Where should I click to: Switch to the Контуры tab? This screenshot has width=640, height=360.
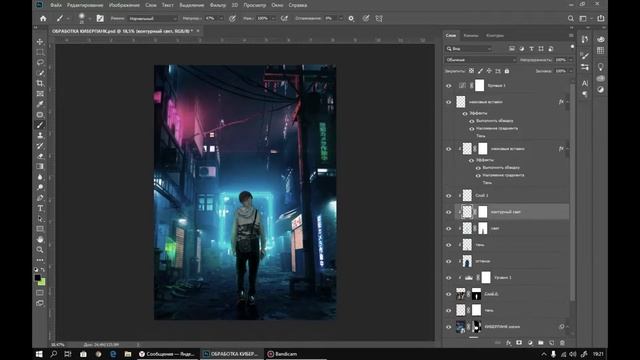(495, 36)
